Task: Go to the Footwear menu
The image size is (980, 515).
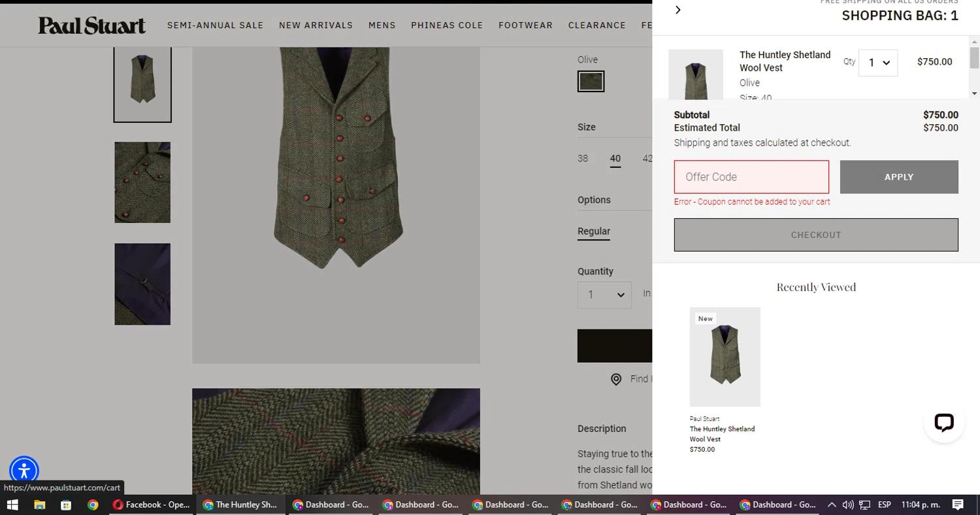Action: [525, 25]
